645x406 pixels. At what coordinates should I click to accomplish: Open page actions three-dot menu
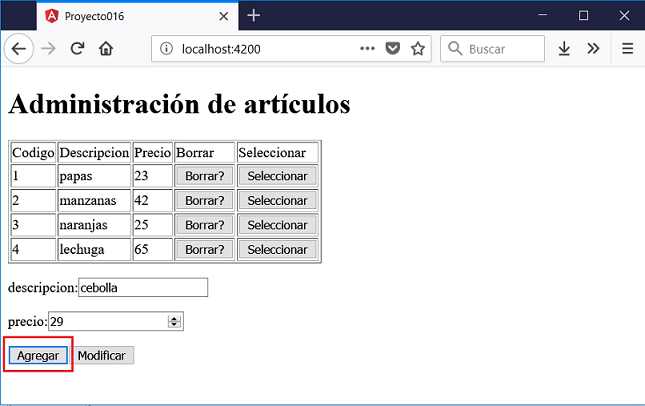click(x=367, y=49)
